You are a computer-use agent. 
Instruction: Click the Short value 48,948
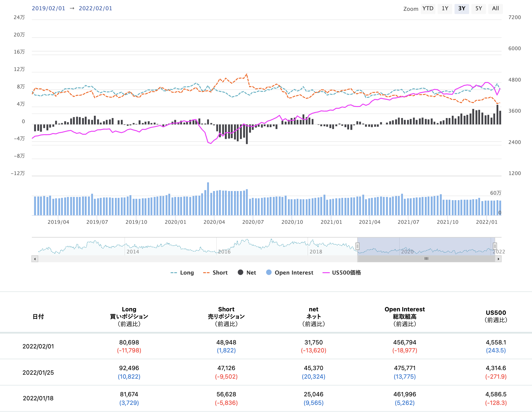226,342
